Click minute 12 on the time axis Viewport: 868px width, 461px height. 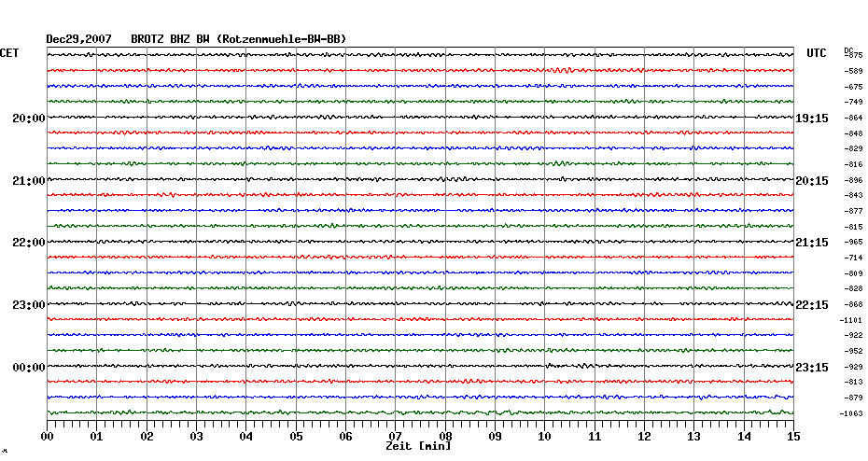644,436
